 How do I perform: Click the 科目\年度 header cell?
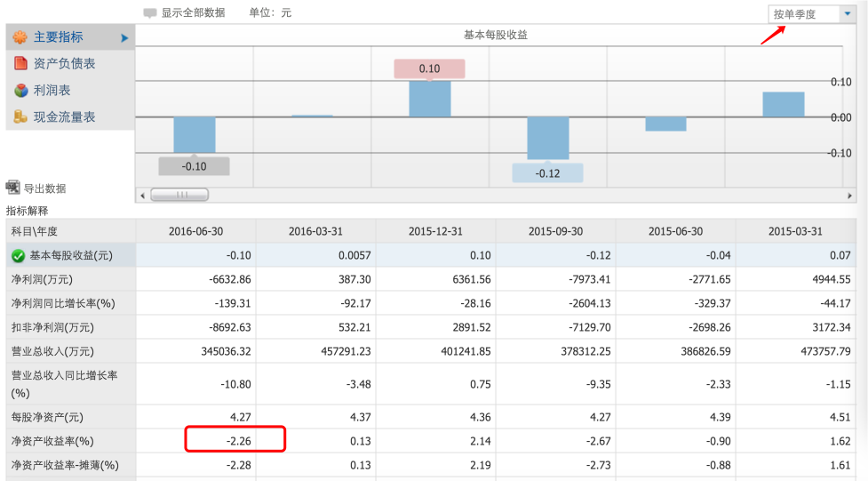(x=70, y=231)
